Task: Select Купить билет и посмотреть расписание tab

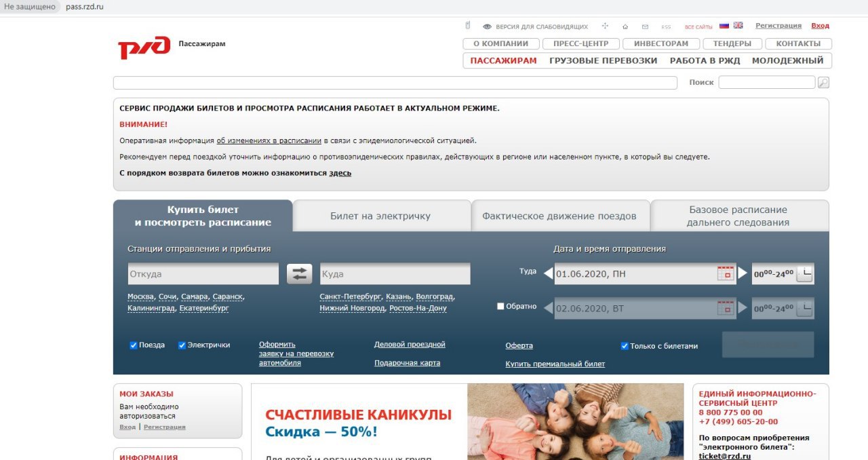Action: coord(203,216)
